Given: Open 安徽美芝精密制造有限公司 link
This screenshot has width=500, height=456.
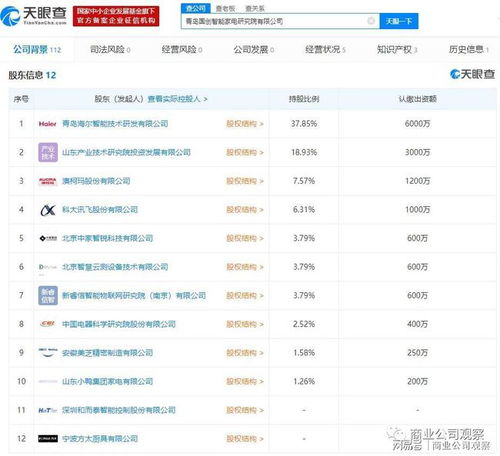Looking at the screenshot, I should 107,353.
